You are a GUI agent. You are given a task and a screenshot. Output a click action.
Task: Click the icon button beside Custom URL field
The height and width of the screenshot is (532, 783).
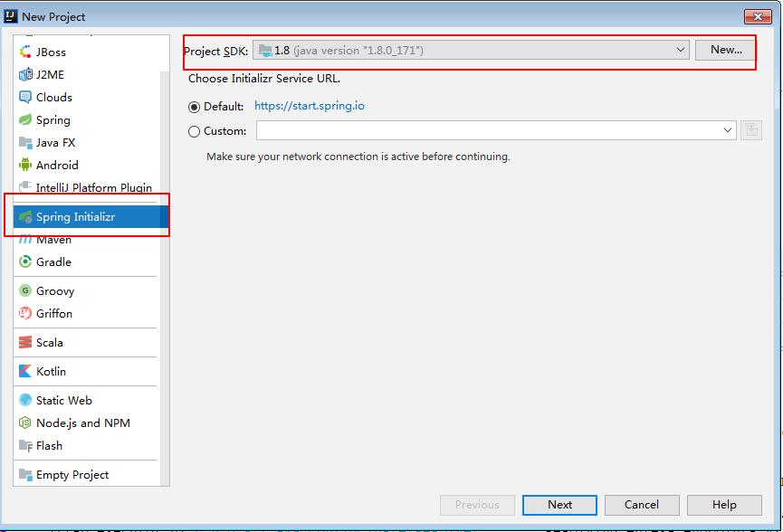[x=751, y=131]
